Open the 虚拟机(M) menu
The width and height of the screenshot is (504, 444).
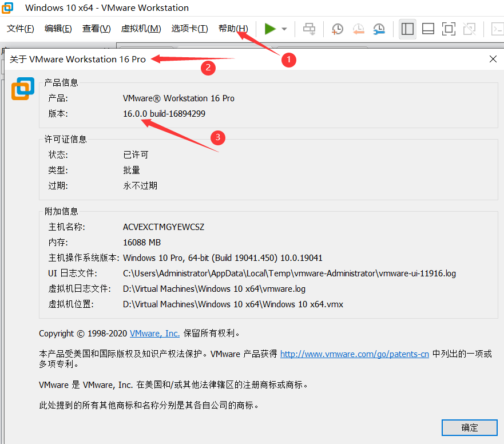click(x=141, y=29)
